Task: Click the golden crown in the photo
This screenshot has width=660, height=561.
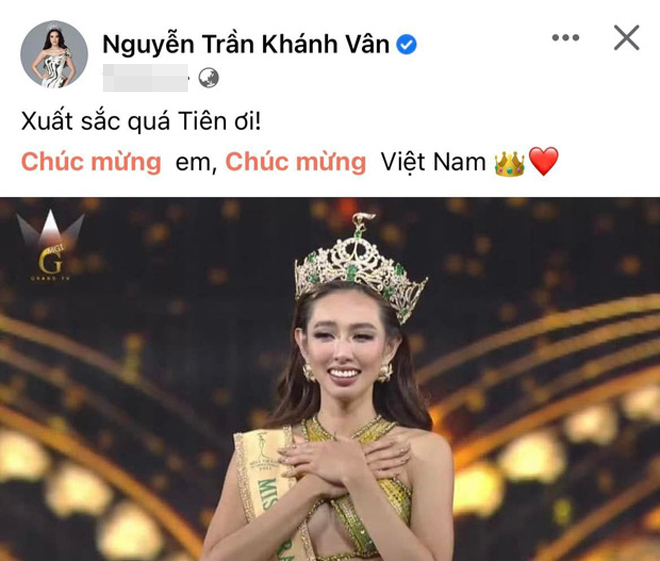Action: coord(361,267)
